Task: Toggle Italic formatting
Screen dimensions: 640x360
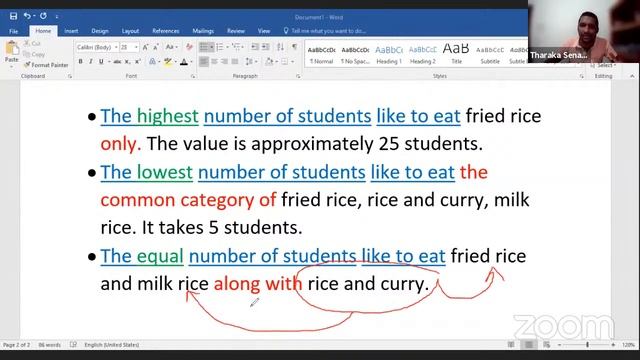Action: pyautogui.click(x=91, y=62)
